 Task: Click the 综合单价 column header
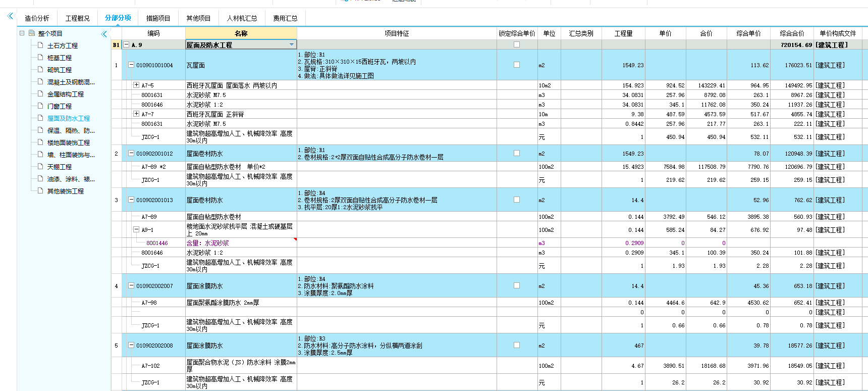click(x=749, y=33)
